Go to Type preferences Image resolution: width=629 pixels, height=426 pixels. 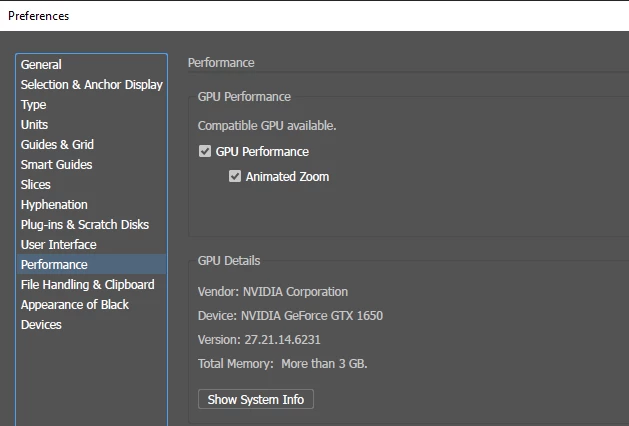[x=34, y=105]
